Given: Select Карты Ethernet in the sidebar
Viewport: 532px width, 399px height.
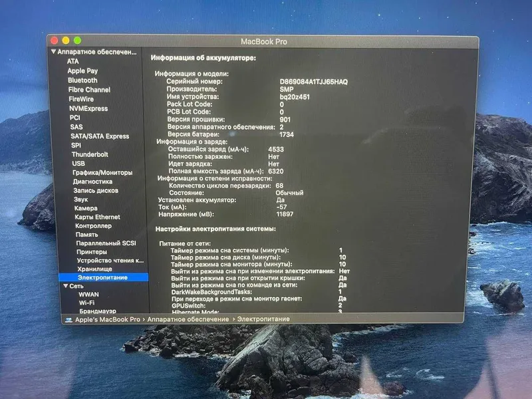Looking at the screenshot, I should point(97,217).
